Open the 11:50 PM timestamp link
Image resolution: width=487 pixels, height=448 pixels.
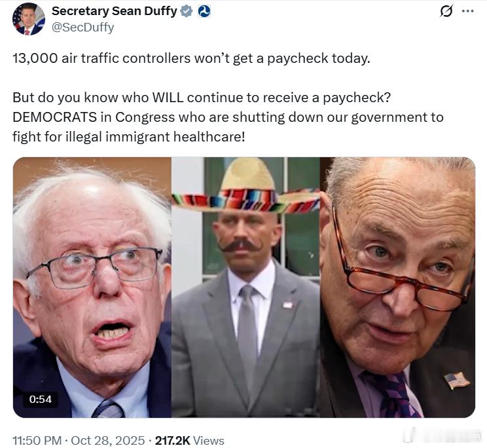[37, 440]
